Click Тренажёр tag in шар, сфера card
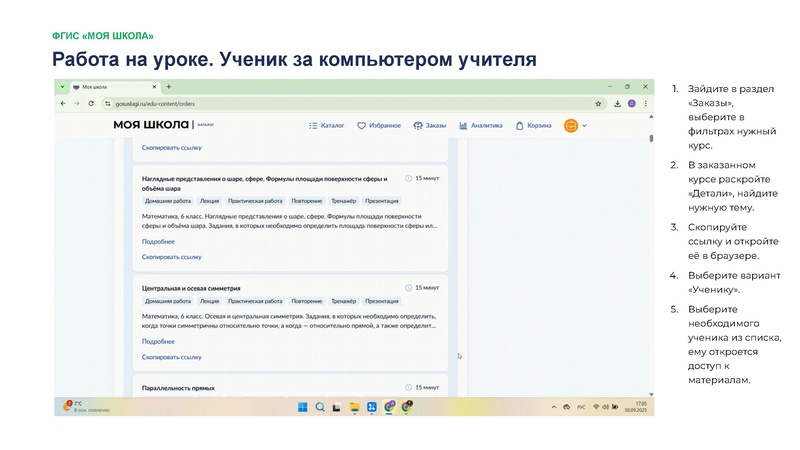Image resolution: width=800 pixels, height=450 pixels. point(343,201)
